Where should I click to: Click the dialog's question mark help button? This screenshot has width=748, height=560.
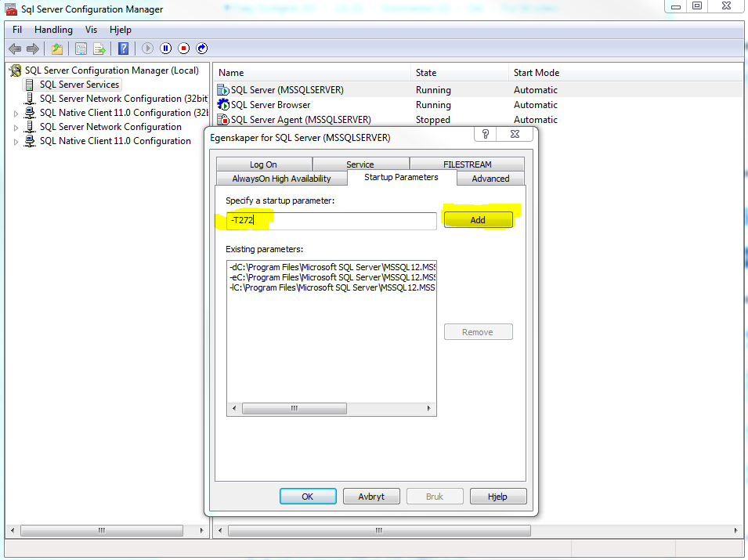click(x=486, y=134)
